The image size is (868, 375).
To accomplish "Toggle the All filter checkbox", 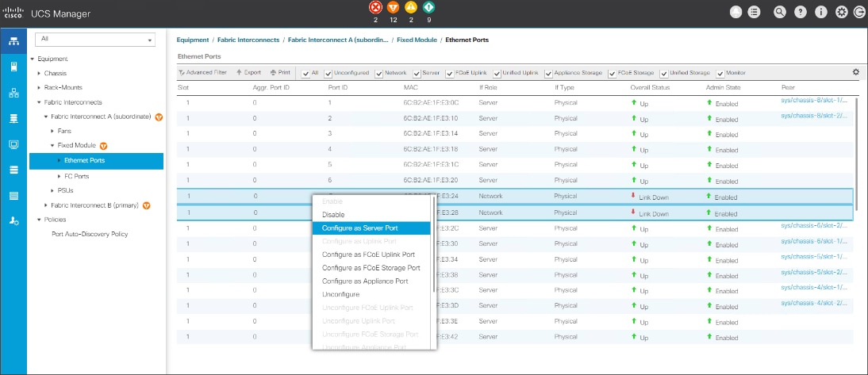I will pos(305,73).
